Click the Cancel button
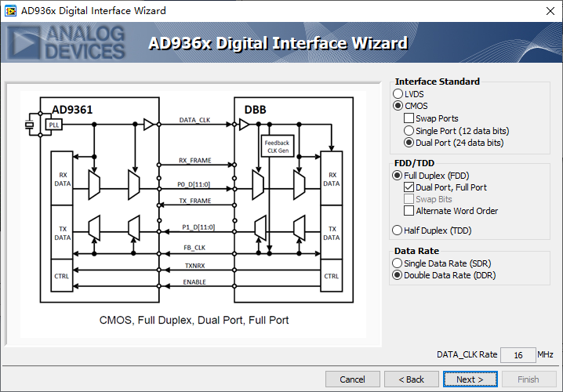Screen dimensions: 563x392 (x=352, y=379)
